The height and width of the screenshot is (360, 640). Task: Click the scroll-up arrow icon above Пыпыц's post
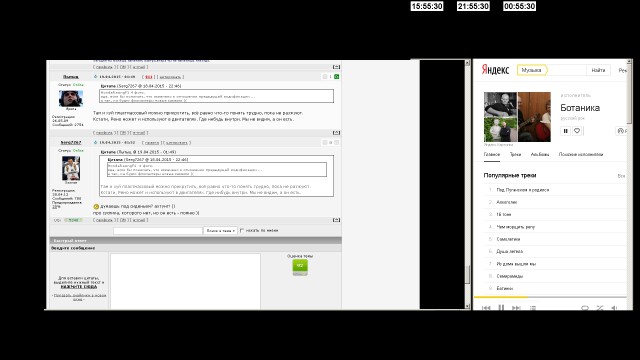pyautogui.click(x=336, y=67)
